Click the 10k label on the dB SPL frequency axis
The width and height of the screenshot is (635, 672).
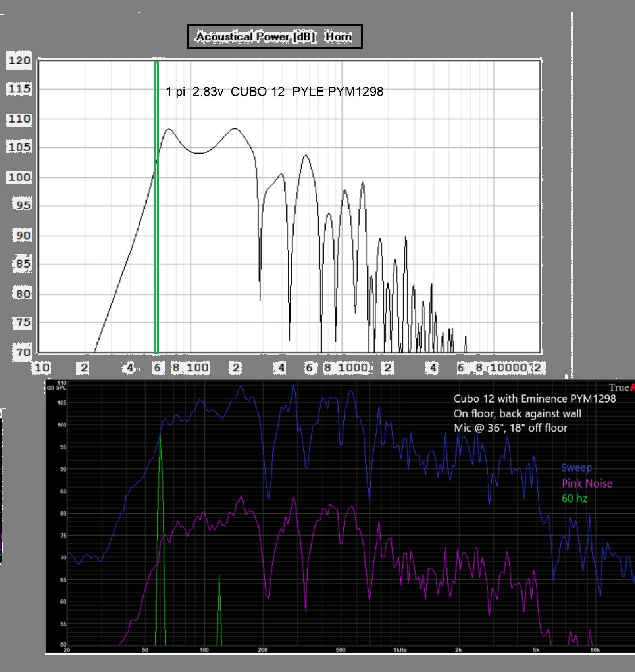pyautogui.click(x=595, y=650)
